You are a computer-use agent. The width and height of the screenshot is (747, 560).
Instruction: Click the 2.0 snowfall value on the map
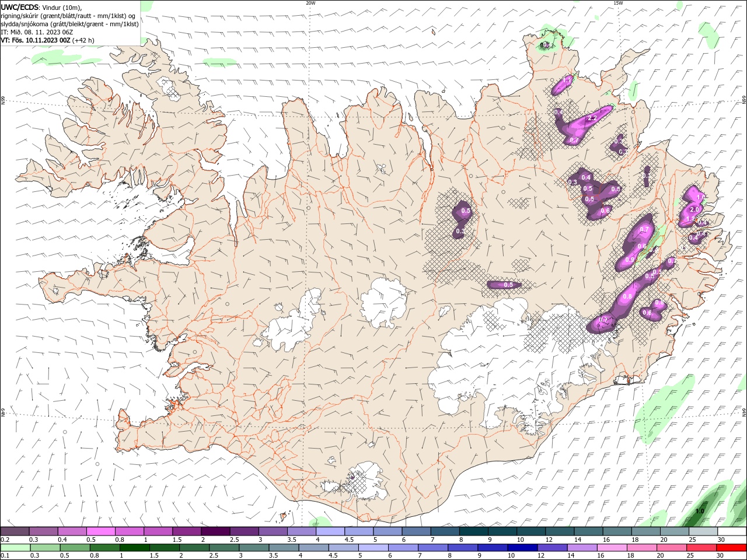[694, 209]
